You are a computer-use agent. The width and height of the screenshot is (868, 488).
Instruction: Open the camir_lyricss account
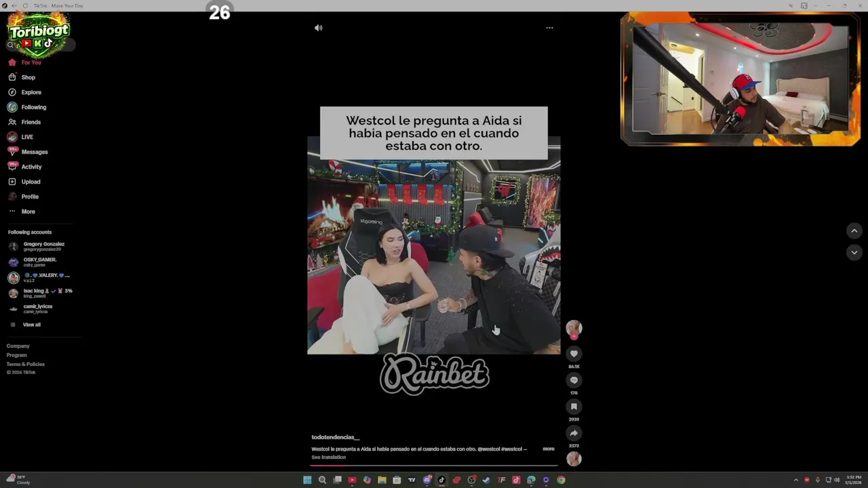tap(31, 308)
